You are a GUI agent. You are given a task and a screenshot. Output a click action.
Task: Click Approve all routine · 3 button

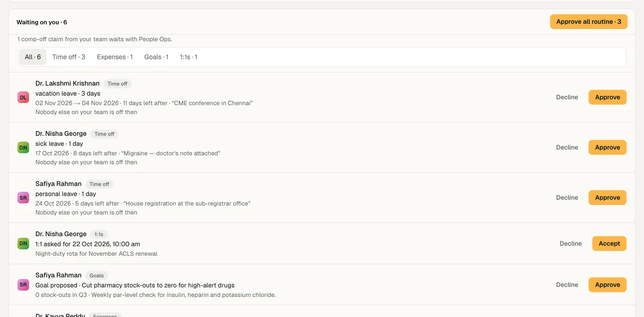(x=589, y=22)
